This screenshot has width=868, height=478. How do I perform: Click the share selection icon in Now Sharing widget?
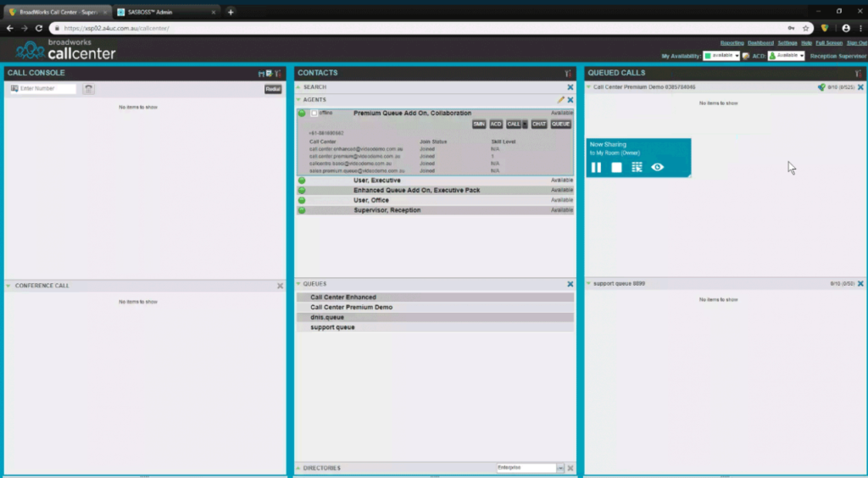click(x=637, y=167)
